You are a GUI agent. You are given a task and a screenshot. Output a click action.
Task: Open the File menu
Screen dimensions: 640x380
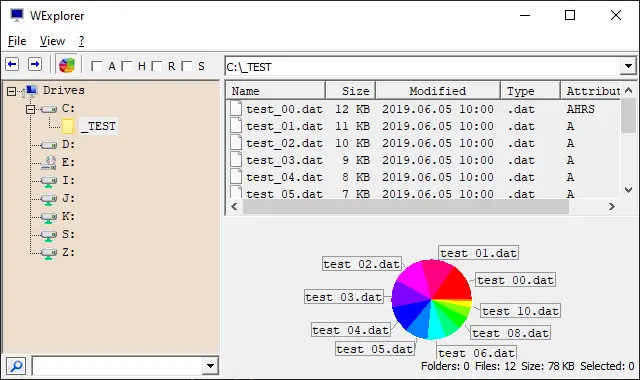[17, 41]
